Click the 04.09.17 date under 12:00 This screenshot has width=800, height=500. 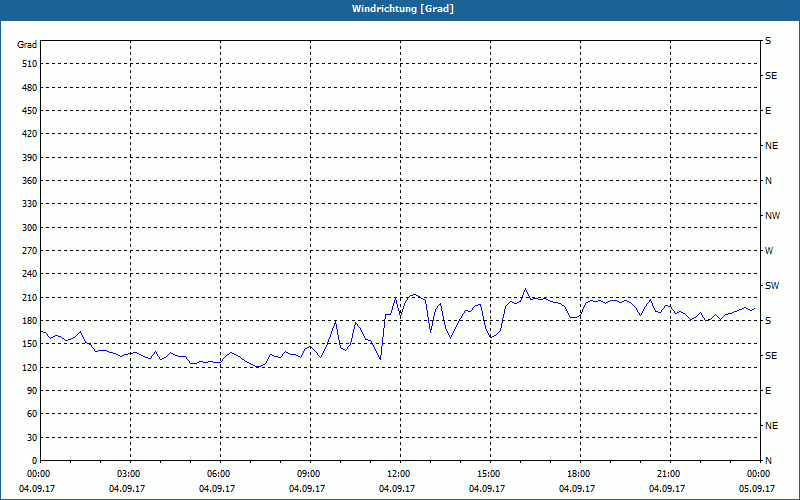(397, 489)
